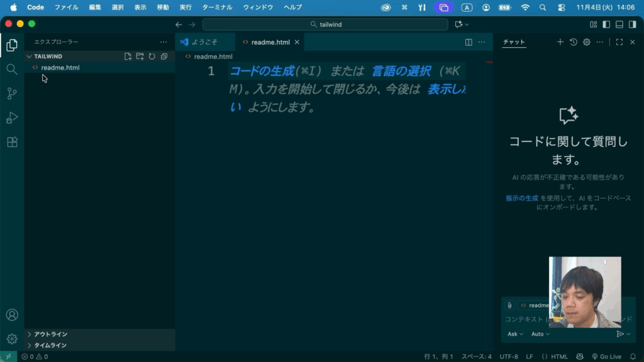The image size is (644, 362).
Task: Split the editor to the right
Action: tap(469, 42)
